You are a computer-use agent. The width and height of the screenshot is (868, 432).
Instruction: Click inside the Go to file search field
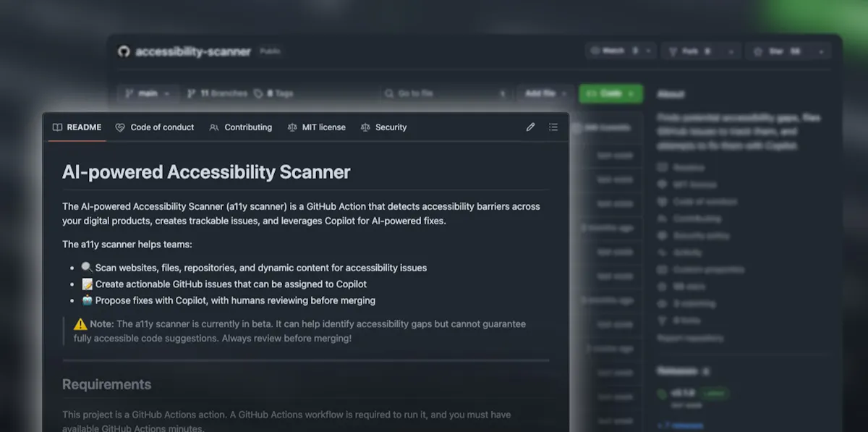[444, 93]
